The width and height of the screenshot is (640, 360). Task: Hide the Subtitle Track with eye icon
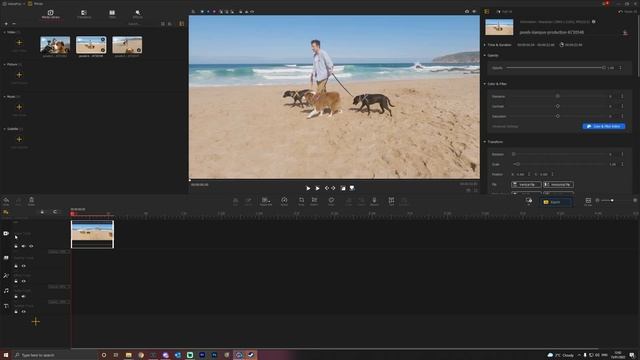[x=24, y=312]
